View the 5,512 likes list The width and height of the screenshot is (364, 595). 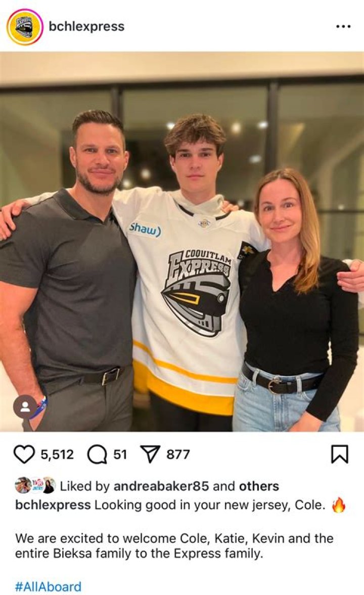click(57, 454)
